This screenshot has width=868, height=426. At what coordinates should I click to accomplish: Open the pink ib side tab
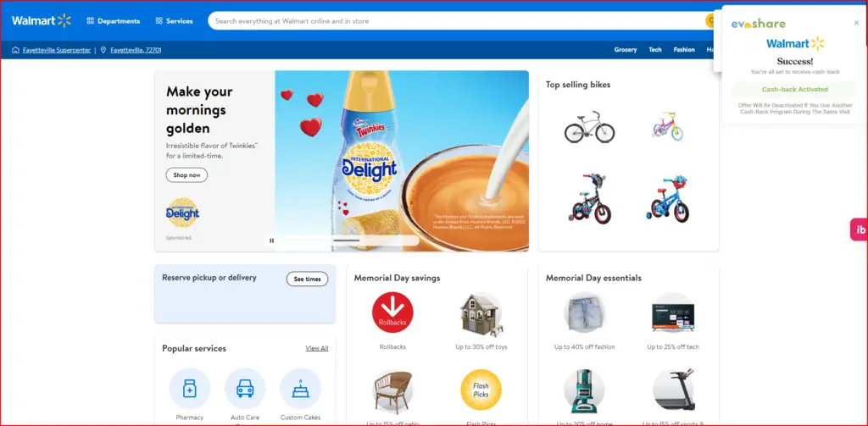[860, 230]
